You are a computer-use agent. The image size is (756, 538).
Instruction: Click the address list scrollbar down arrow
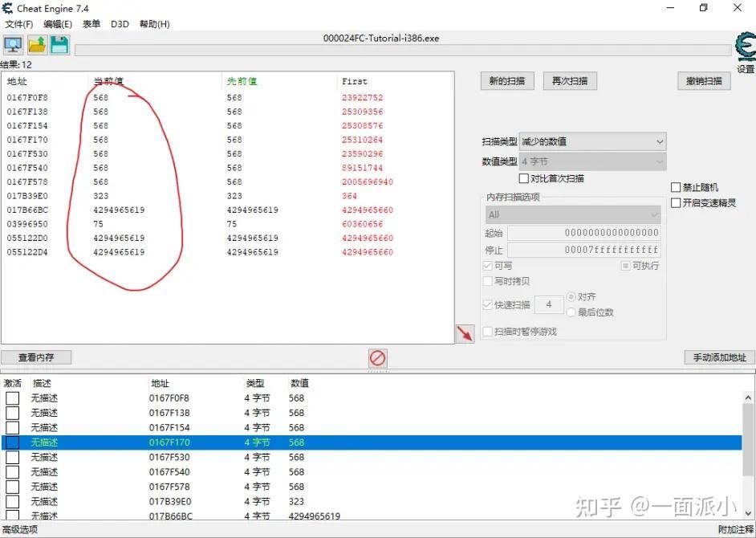click(x=748, y=513)
